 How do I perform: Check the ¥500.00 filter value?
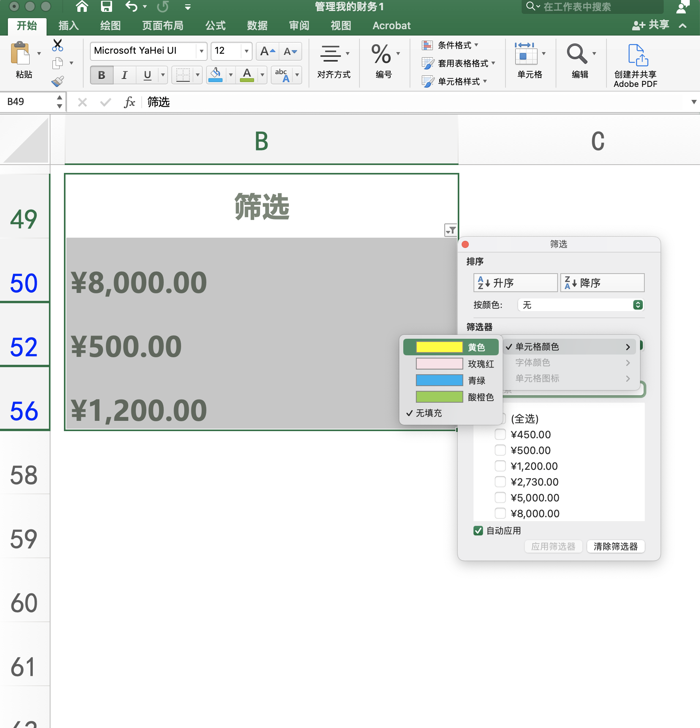click(x=500, y=450)
